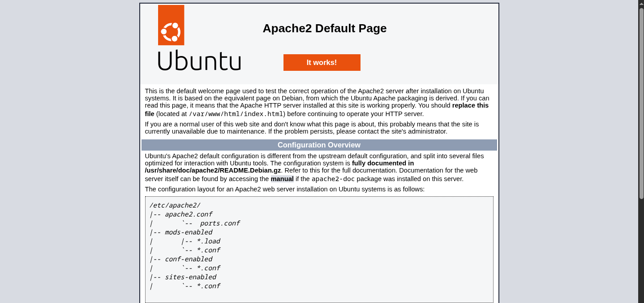Click the orange Ubuntu circle-of-friends logo
644x303 pixels.
(x=171, y=26)
